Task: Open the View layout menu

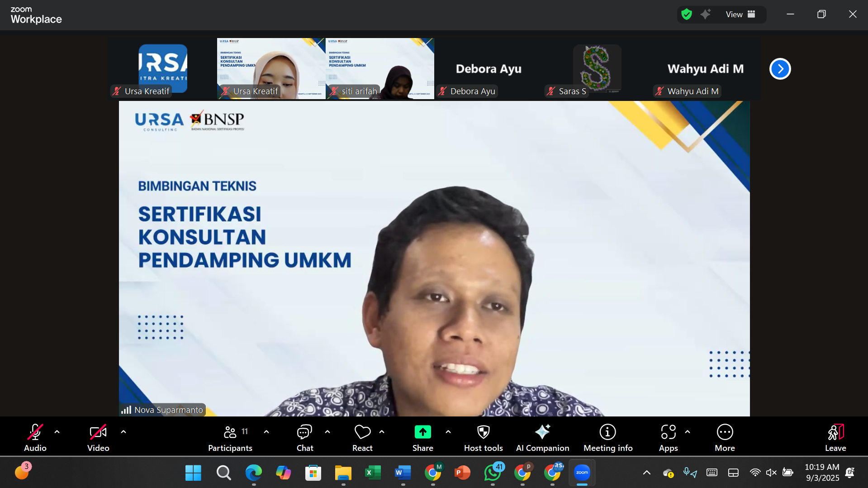Action: pyautogui.click(x=740, y=14)
